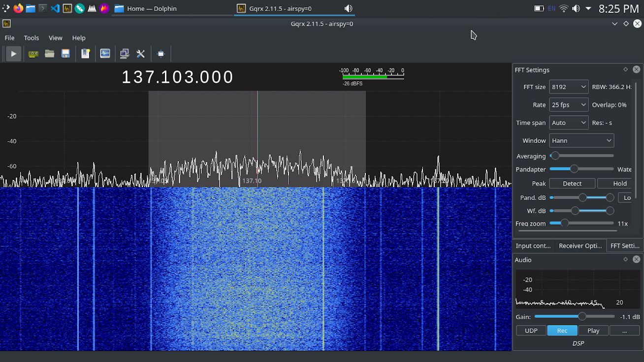Screen dimensions: 644x362
Task: Open the flame-icon app in panel
Action: click(104, 8)
